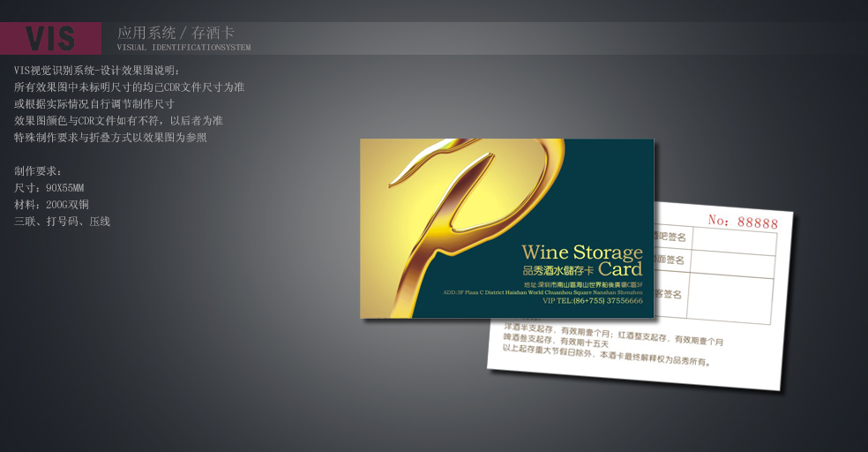Click the 'ADD:3F Plaza C District' address line
This screenshot has width=868, height=452.
[542, 292]
